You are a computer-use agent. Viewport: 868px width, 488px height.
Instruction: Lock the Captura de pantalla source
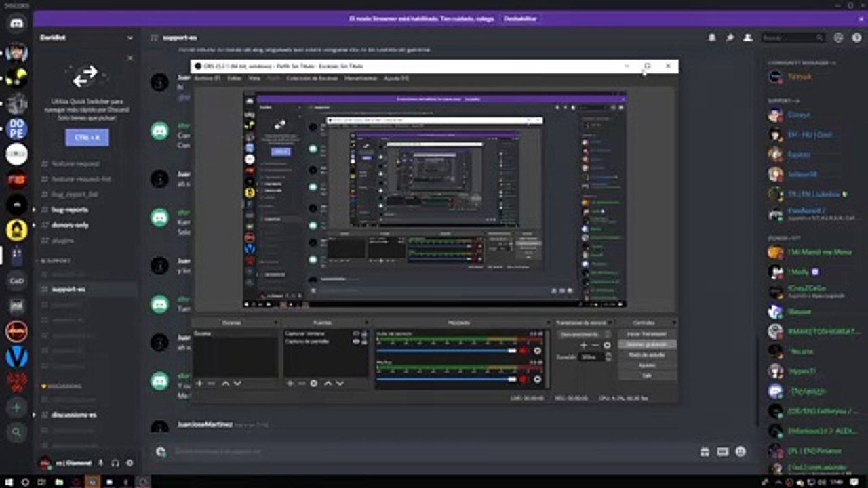(x=363, y=342)
